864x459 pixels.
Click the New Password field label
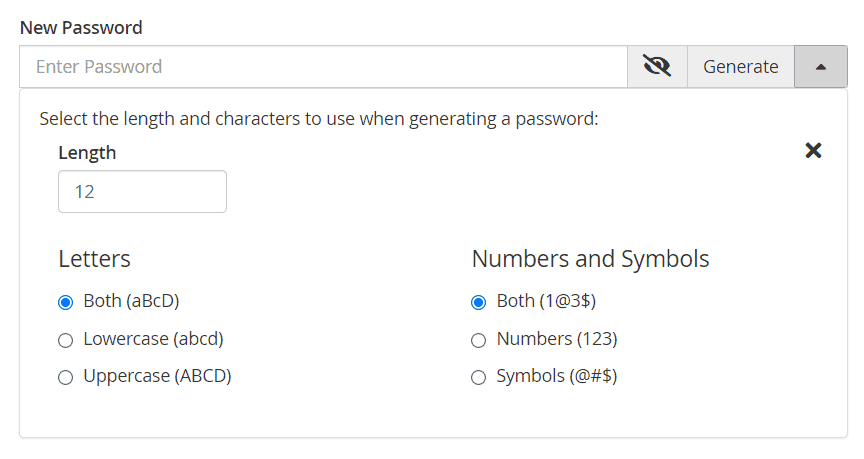(81, 28)
